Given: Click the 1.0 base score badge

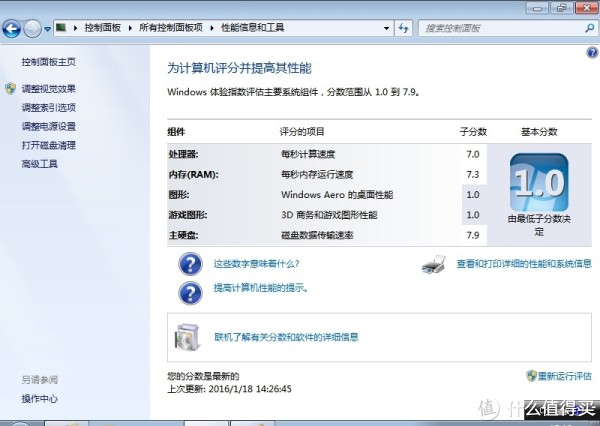Looking at the screenshot, I should 539,182.
